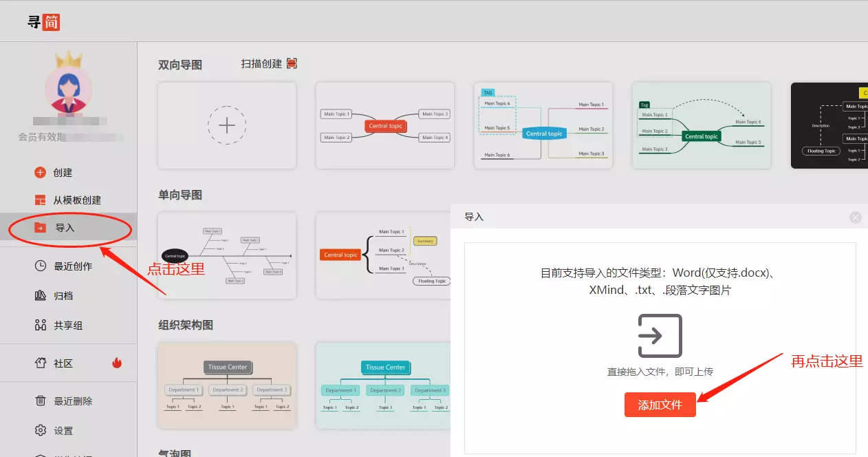Click the user avatar with crown

click(x=68, y=89)
